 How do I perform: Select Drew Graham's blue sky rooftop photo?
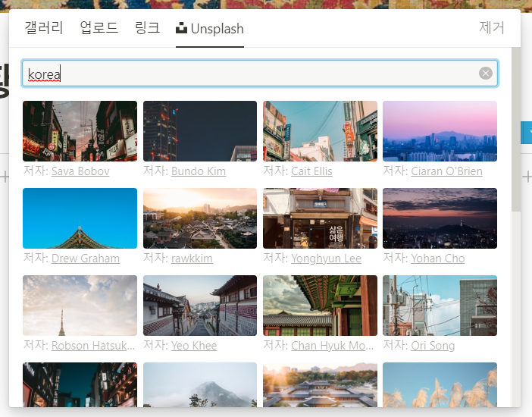coord(80,218)
